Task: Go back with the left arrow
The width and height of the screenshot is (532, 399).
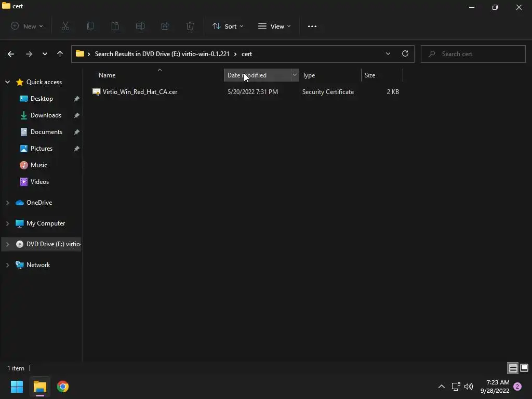Action: (x=11, y=54)
